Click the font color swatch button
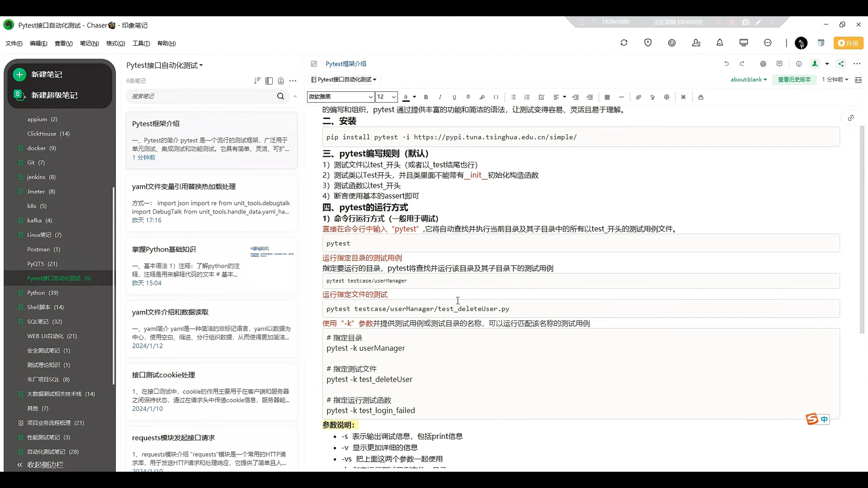The width and height of the screenshot is (868, 488). click(x=406, y=97)
